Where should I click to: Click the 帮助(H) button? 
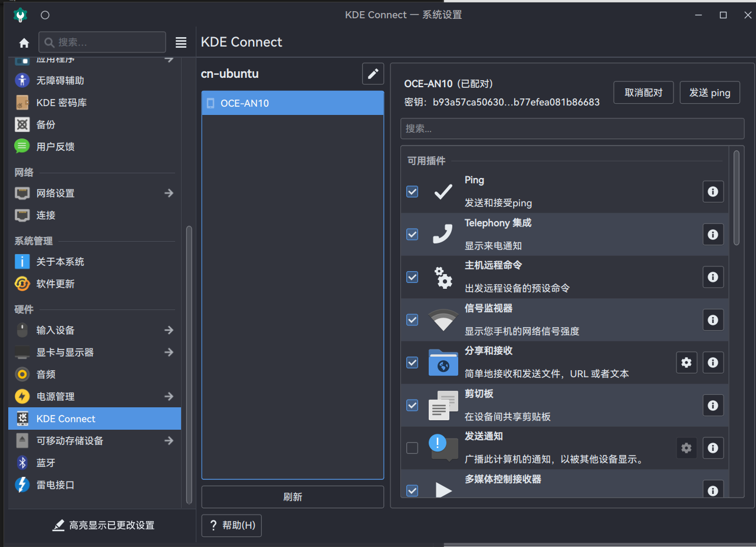232,525
